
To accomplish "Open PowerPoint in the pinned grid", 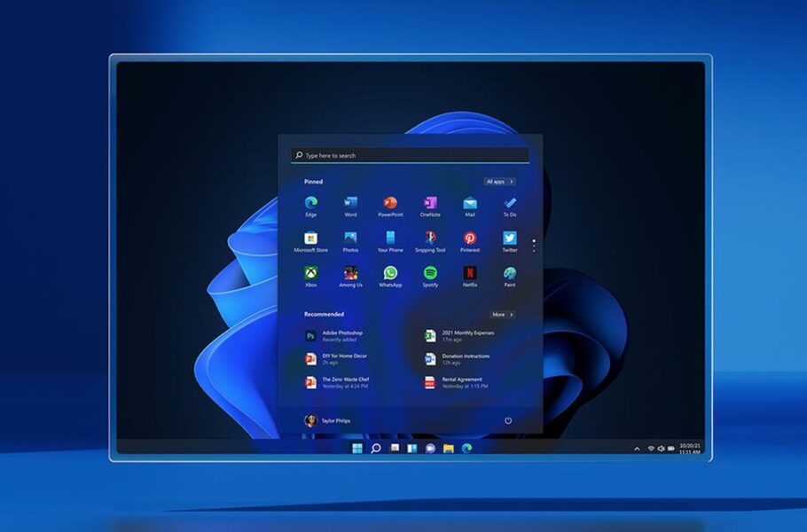I will (x=390, y=207).
